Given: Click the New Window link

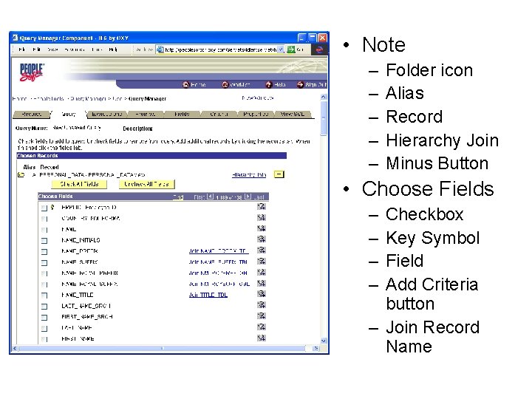Looking at the screenshot, I should coord(258,98).
